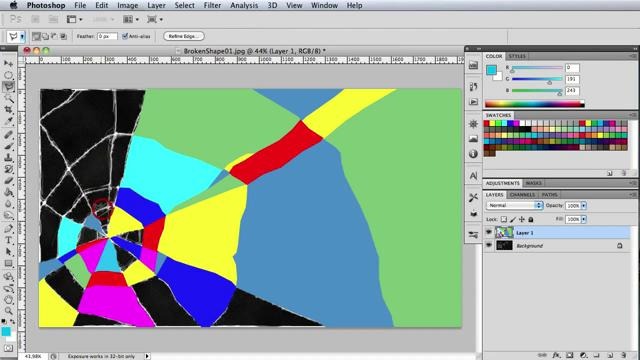Screen dimensions: 640x360
Task: Toggle the Anti-alias checkbox
Action: 125,36
